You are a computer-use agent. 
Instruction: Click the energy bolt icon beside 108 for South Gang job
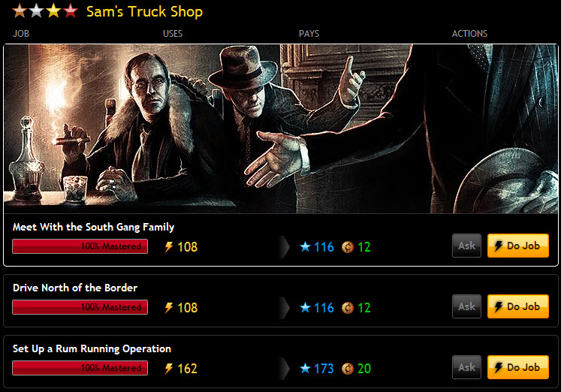169,247
